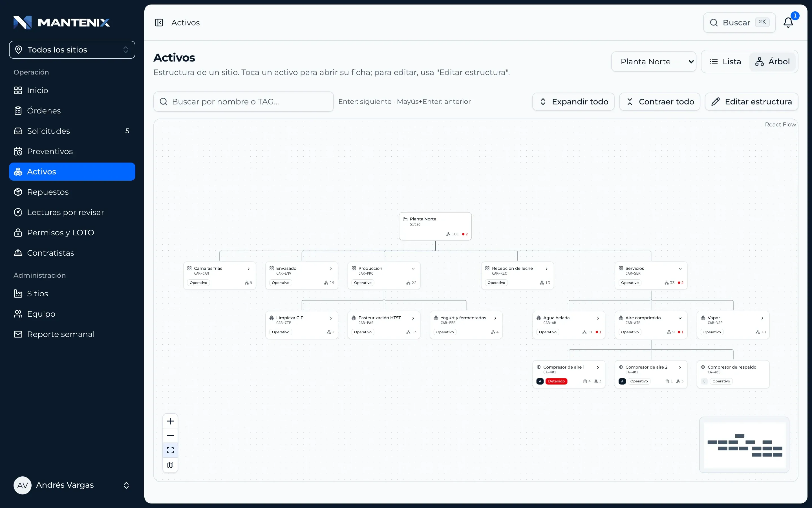Open the Todos los sitios selector
The image size is (812, 508).
click(x=72, y=50)
